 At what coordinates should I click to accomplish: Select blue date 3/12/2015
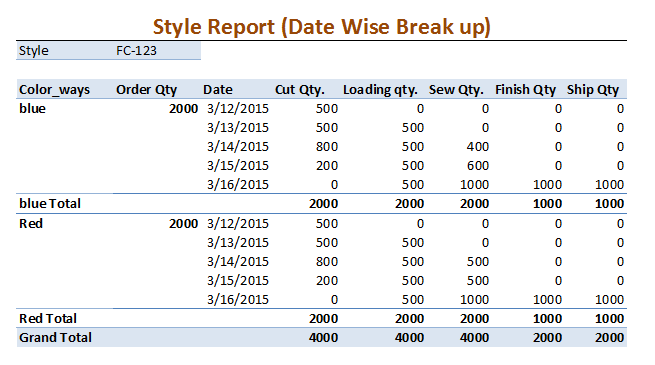tap(238, 109)
